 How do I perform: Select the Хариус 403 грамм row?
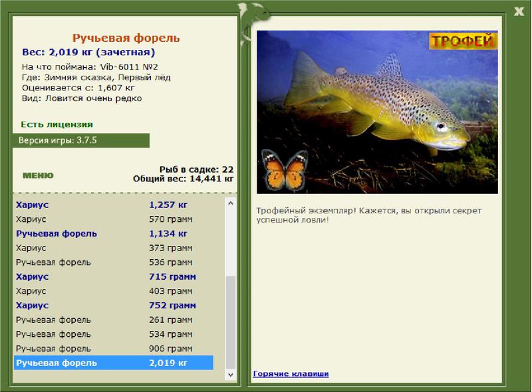pos(114,291)
